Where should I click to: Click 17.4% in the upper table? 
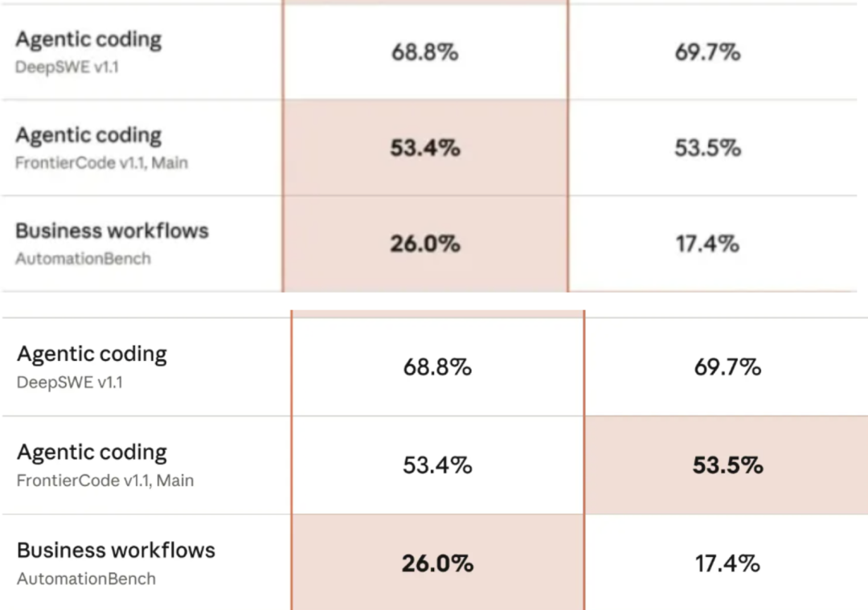pos(707,244)
